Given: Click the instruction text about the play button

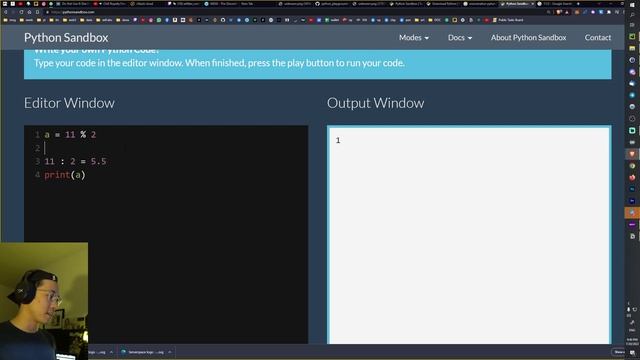Looking at the screenshot, I should point(219,63).
